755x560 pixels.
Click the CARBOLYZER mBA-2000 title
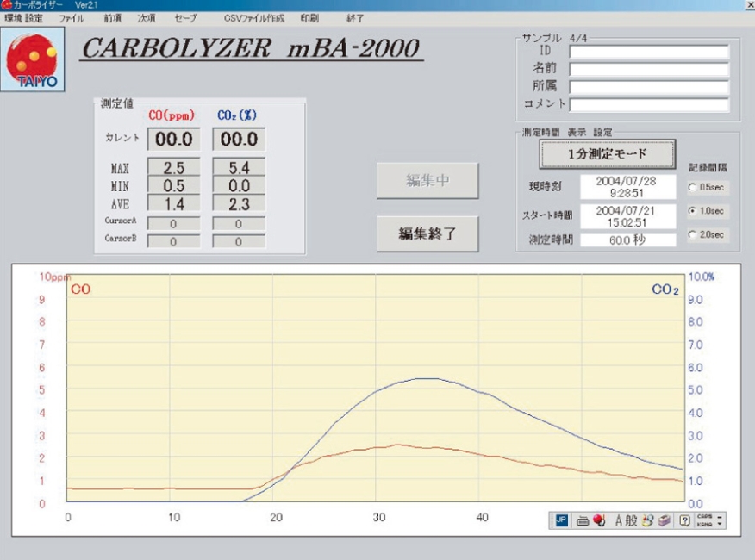(x=251, y=48)
